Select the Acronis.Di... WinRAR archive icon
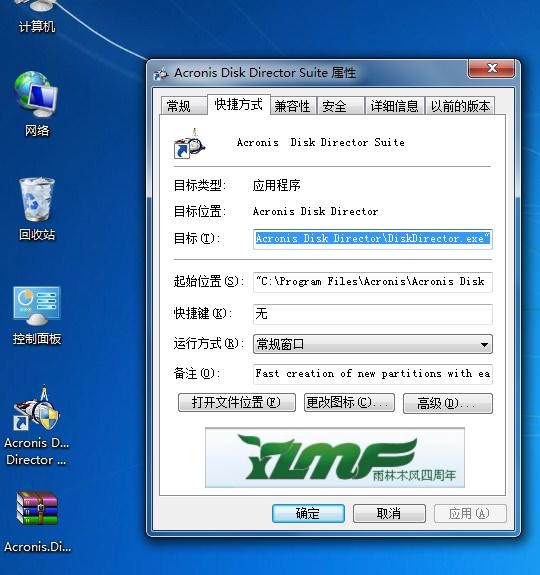 coord(37,522)
